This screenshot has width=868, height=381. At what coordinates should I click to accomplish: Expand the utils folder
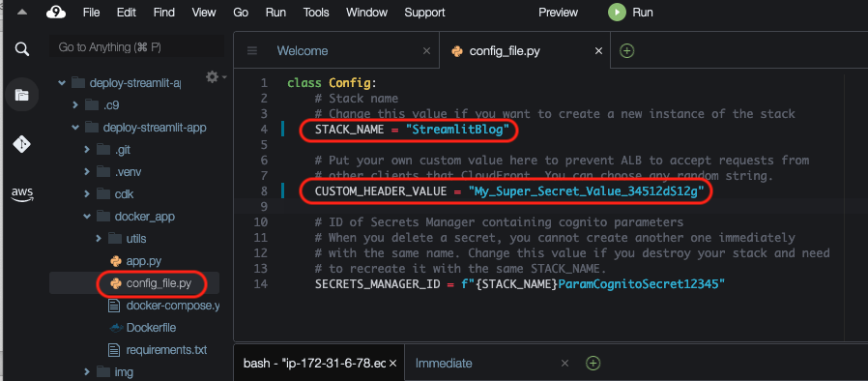[99, 239]
